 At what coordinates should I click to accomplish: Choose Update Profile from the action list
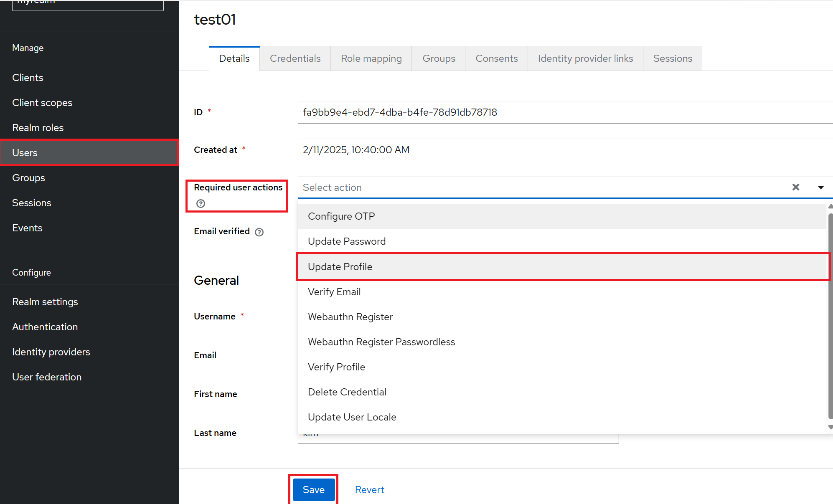(x=340, y=267)
